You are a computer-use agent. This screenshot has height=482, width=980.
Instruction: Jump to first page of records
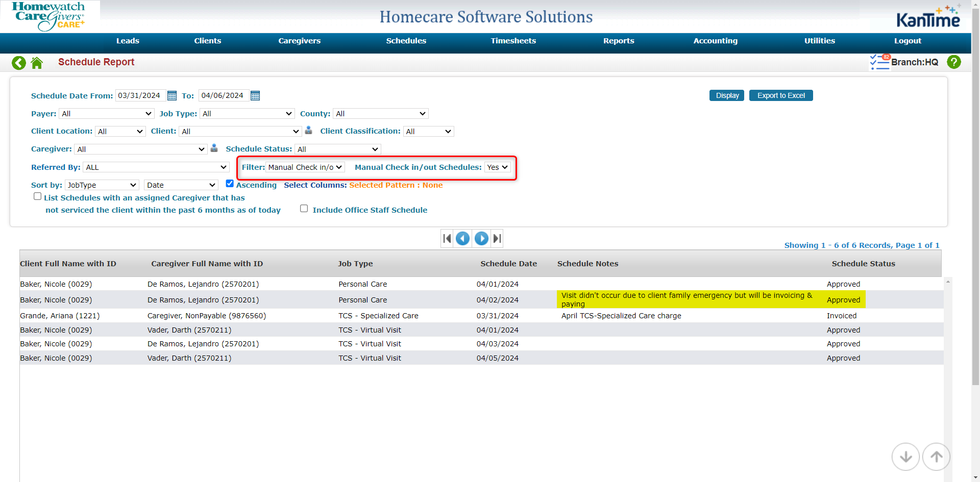click(447, 238)
